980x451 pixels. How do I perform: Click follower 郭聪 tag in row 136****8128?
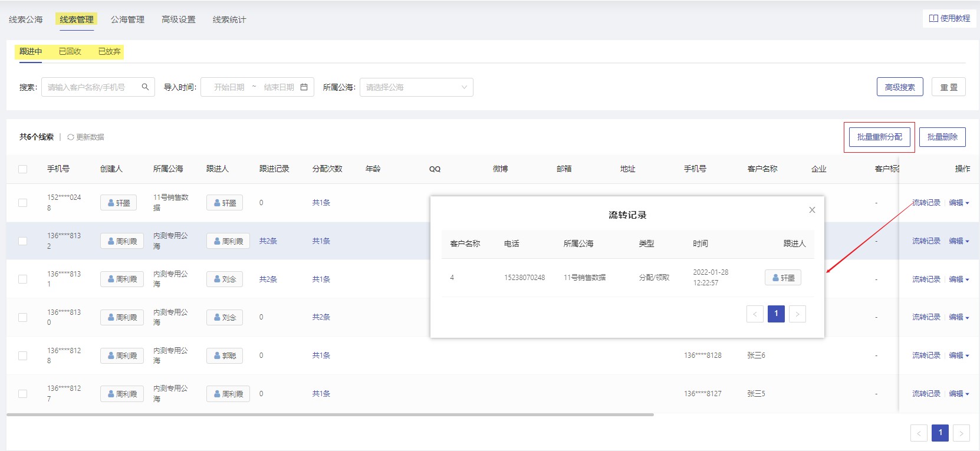coord(225,355)
